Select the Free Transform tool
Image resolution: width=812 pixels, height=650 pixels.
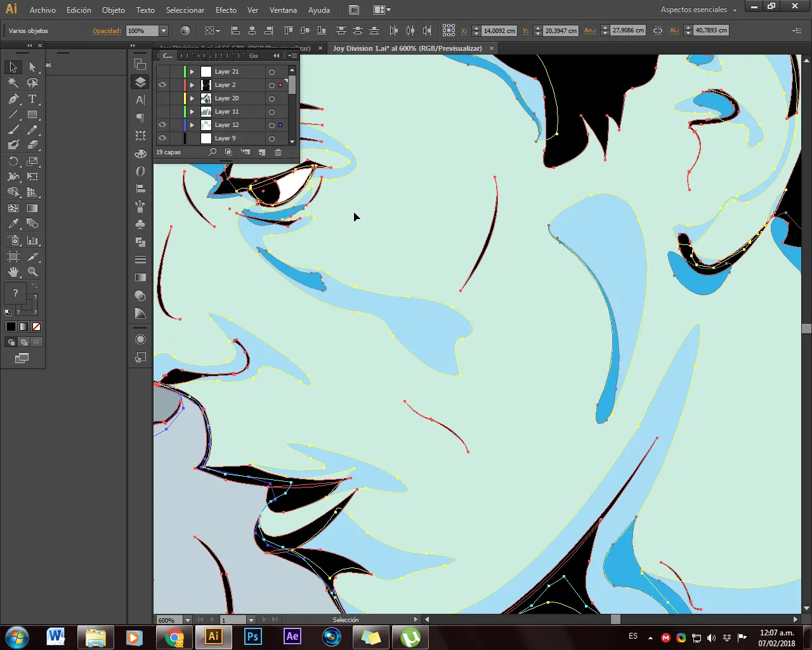[33, 176]
